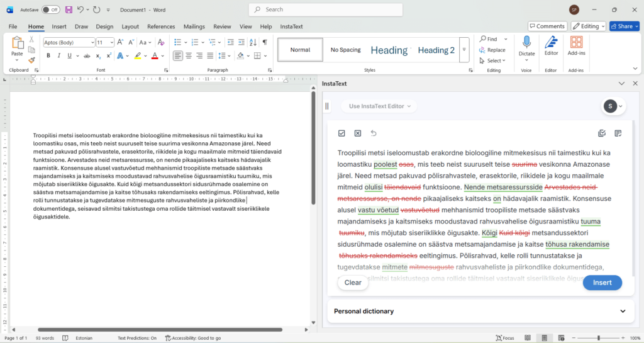Switch to the References tab
Viewport: 644px width, 343px height.
(x=161, y=26)
